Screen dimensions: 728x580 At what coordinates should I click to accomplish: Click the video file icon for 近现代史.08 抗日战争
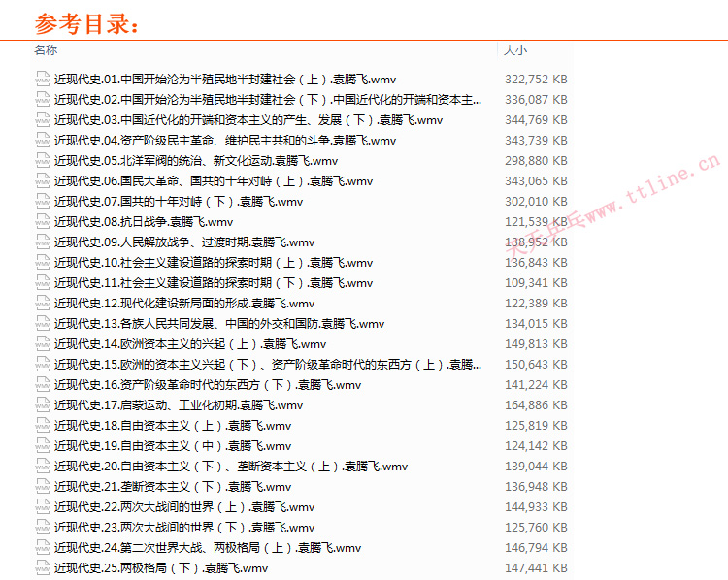[x=41, y=222]
